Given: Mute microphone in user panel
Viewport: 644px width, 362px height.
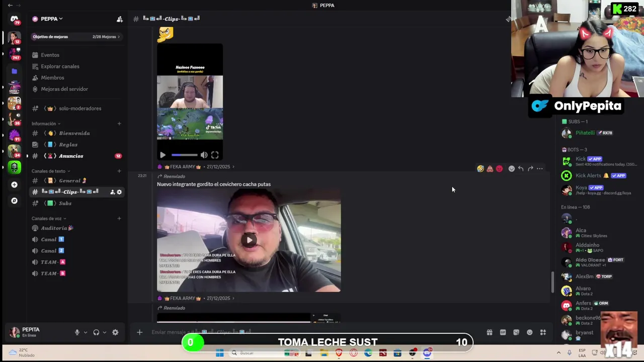Looking at the screenshot, I should [77, 332].
